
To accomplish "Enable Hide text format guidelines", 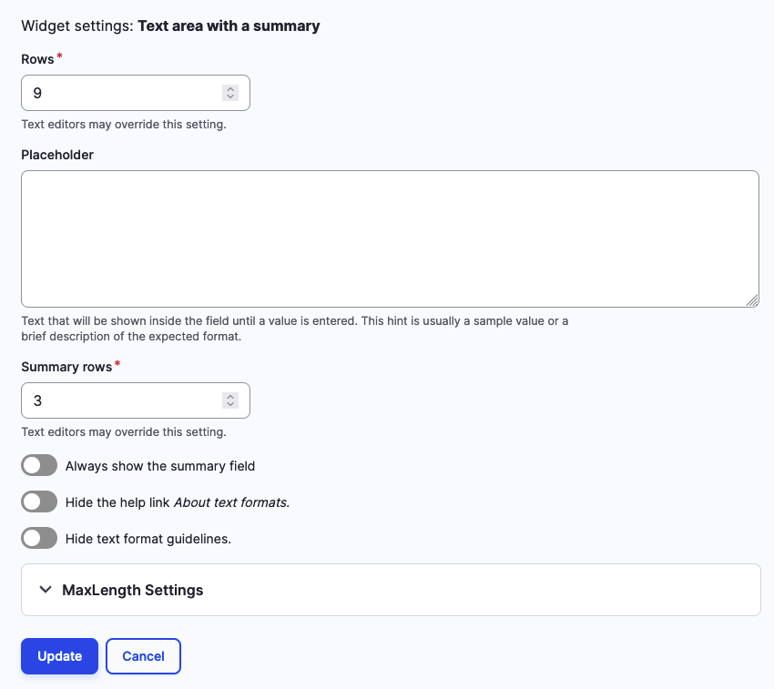I will [38, 538].
